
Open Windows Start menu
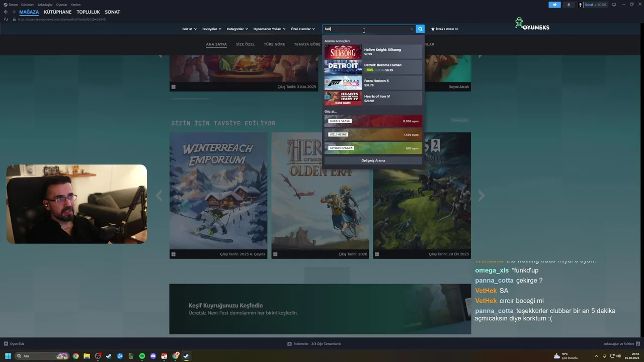point(8,356)
